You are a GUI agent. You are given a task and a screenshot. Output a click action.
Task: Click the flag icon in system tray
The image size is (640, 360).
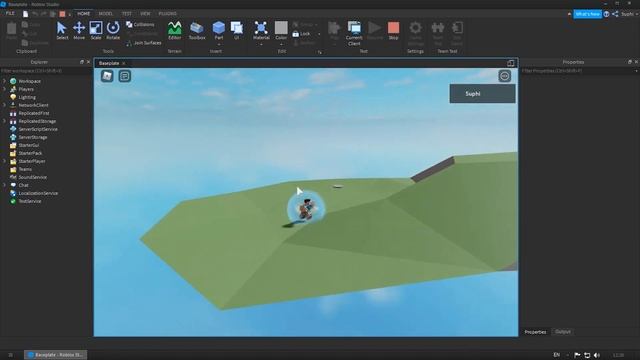[x=577, y=355]
